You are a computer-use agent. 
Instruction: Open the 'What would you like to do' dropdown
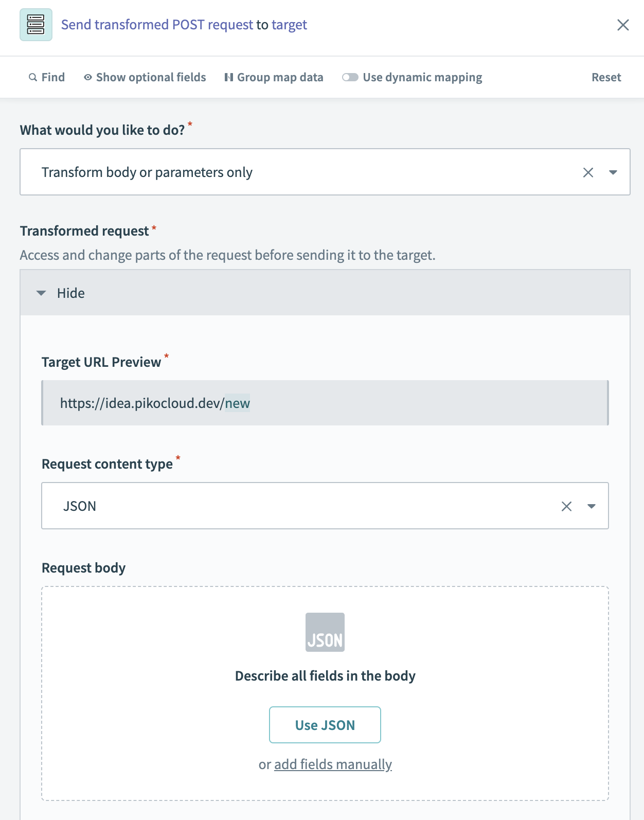[613, 172]
